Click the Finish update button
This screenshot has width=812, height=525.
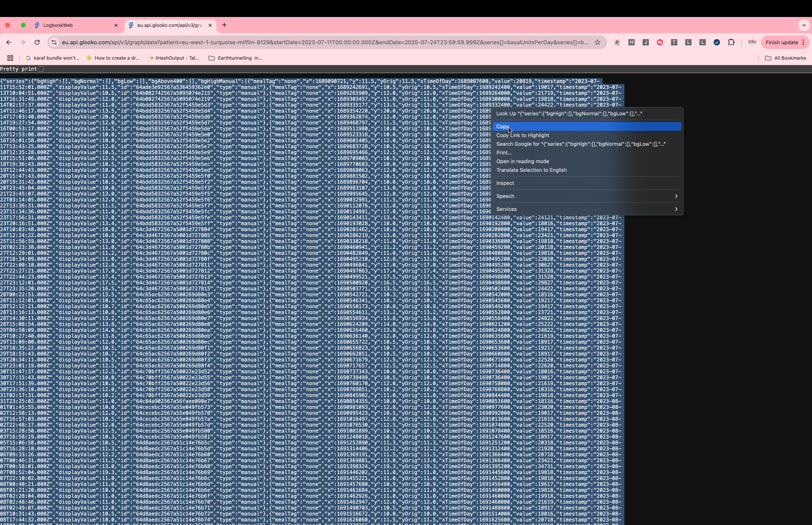click(781, 42)
